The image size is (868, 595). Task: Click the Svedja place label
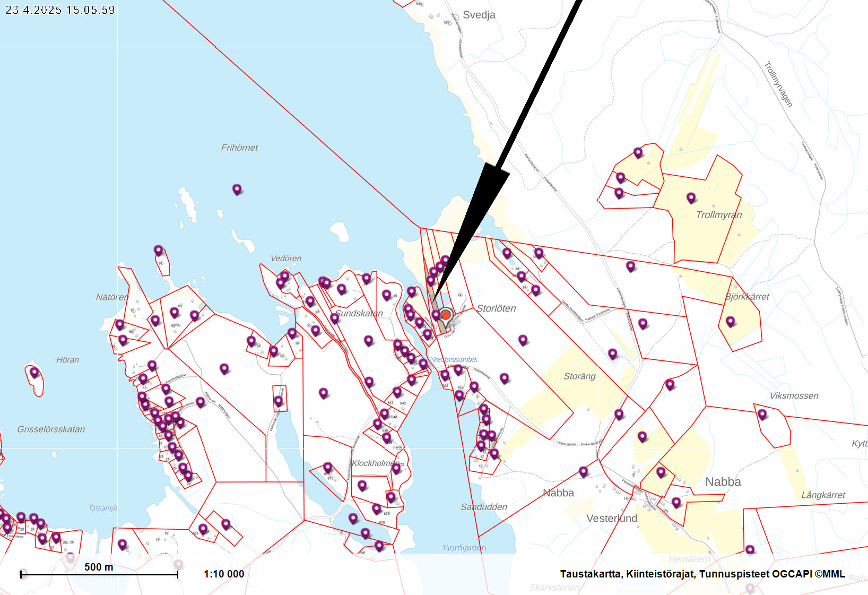[x=479, y=15]
